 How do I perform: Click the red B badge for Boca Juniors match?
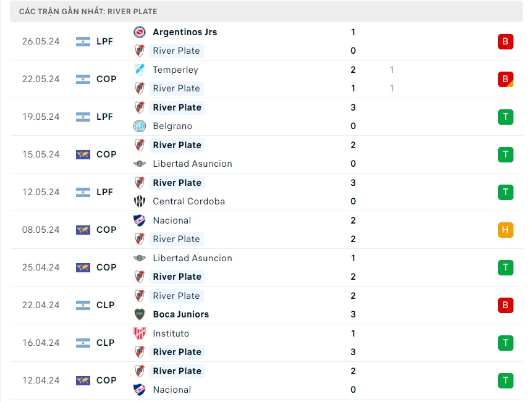pyautogui.click(x=505, y=305)
